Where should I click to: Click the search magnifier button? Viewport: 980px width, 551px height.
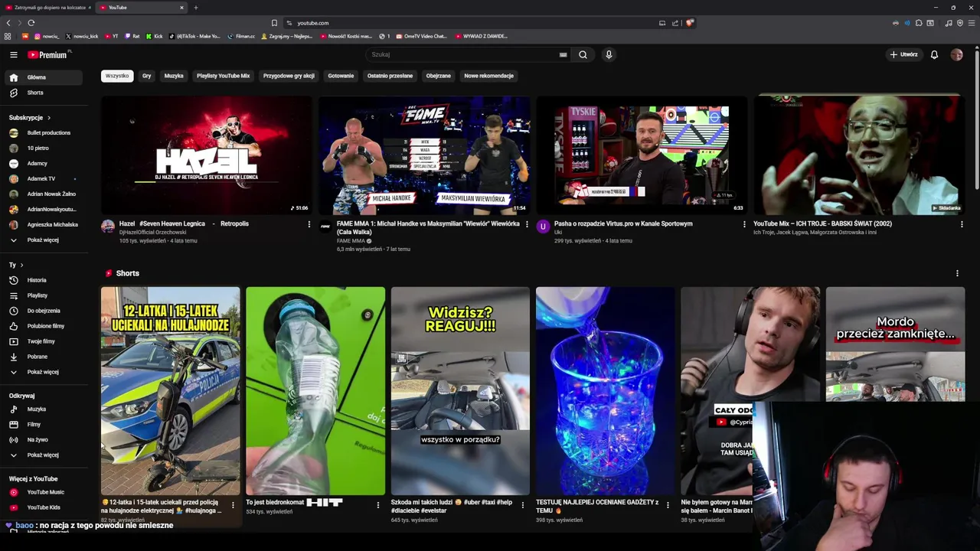click(583, 54)
